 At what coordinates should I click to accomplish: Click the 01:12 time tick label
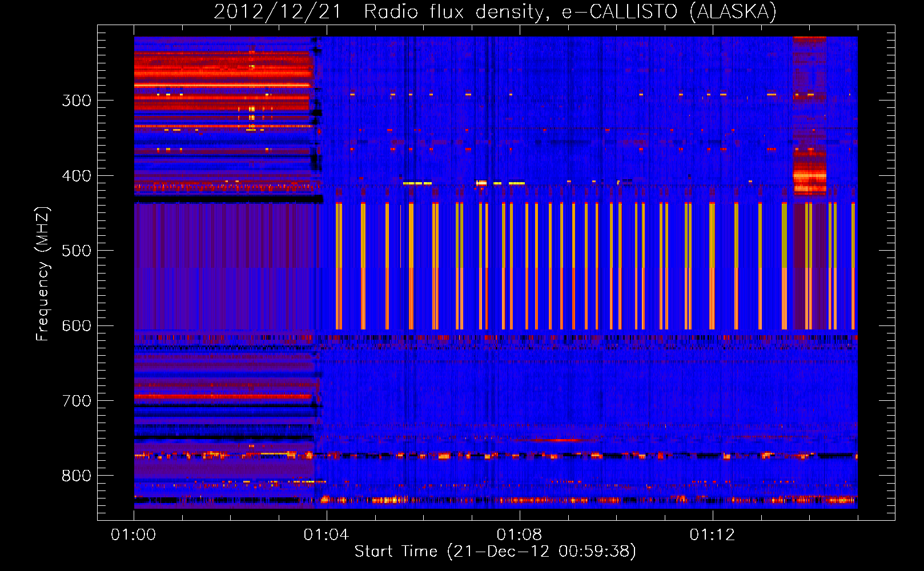click(x=713, y=535)
